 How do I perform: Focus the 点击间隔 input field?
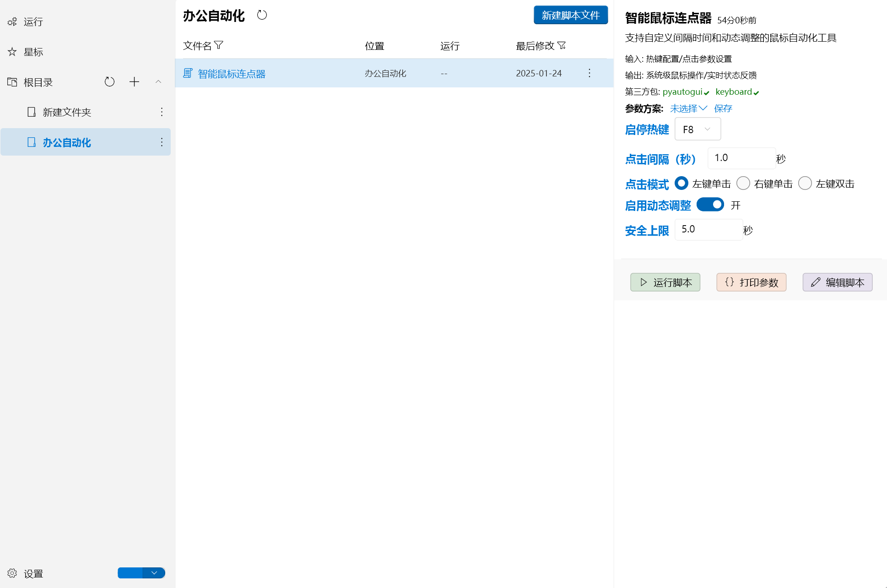[741, 158]
